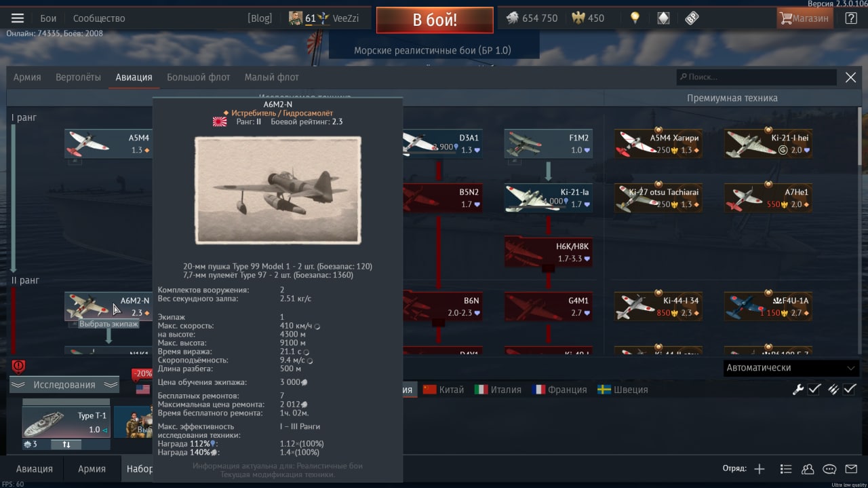
Task: Open the Морские реалистичные бои mode selector
Action: (x=433, y=50)
